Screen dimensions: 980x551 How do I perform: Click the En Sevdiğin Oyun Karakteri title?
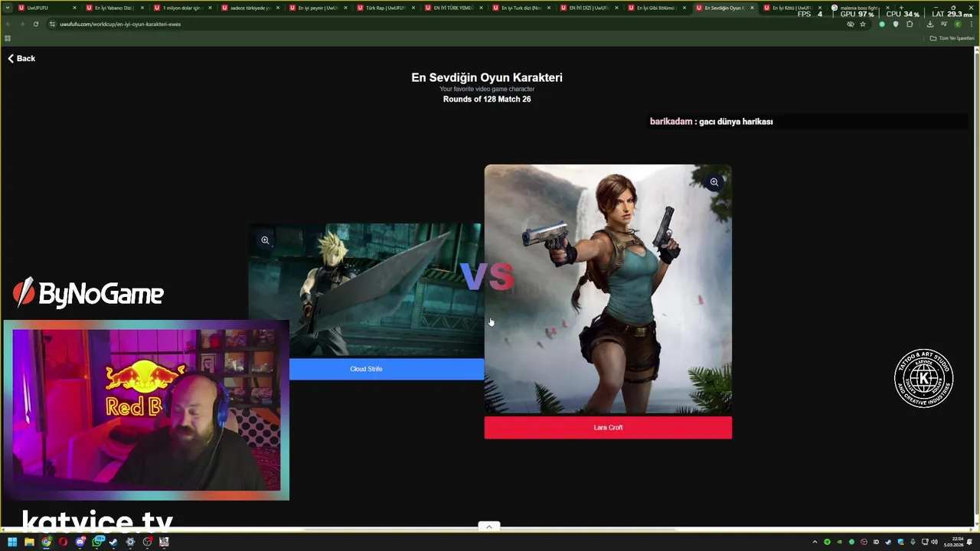point(487,77)
